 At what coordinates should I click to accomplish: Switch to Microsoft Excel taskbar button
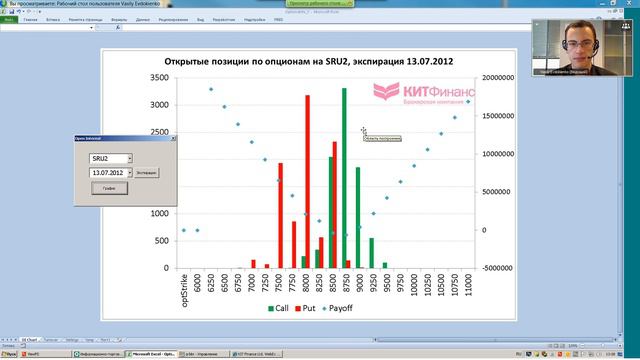pos(151,354)
